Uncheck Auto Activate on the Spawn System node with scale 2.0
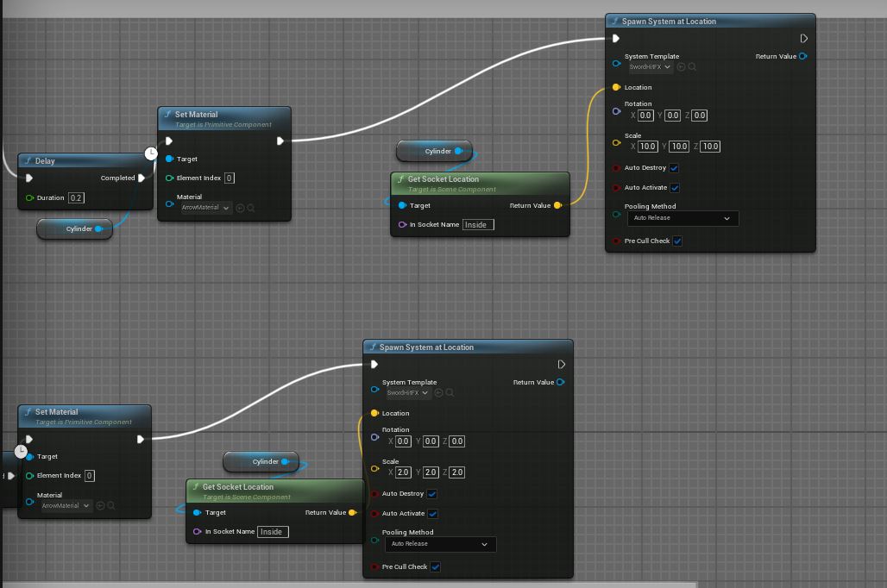 click(x=432, y=514)
